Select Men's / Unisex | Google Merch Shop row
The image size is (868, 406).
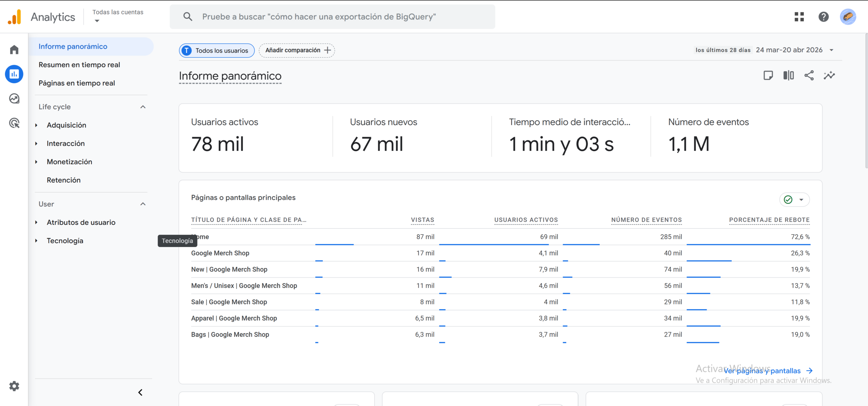coord(500,286)
